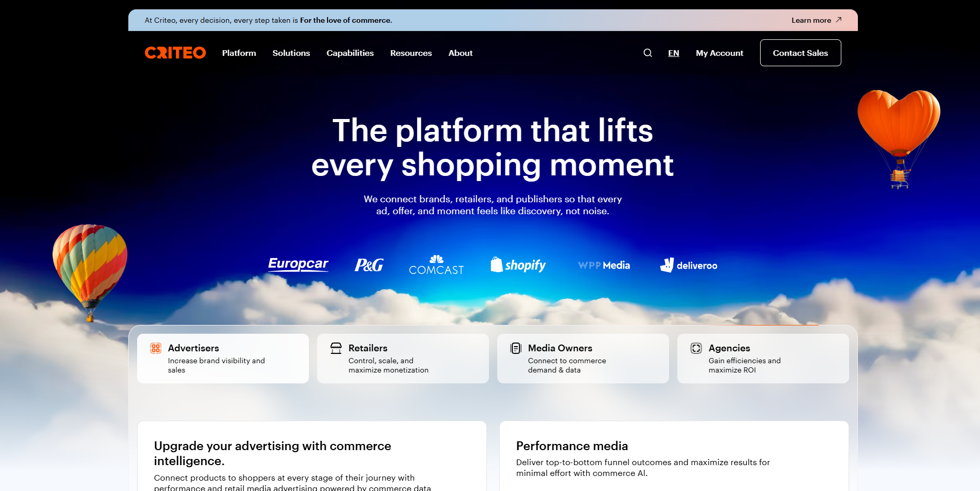Open the Learn more banner link

pos(816,20)
